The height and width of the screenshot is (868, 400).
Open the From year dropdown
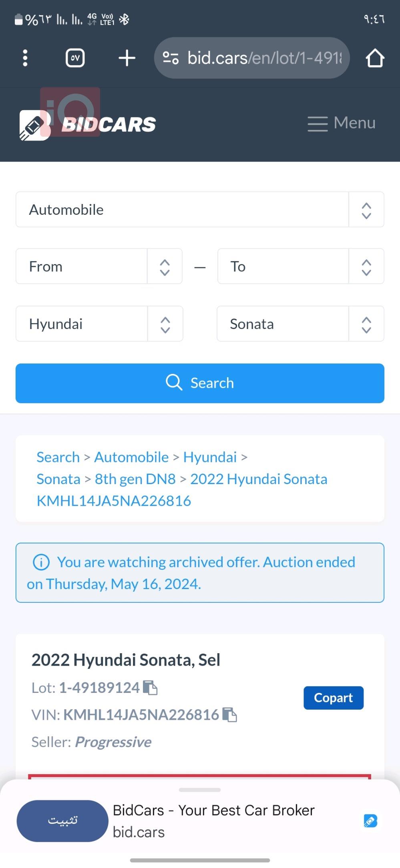tap(99, 266)
